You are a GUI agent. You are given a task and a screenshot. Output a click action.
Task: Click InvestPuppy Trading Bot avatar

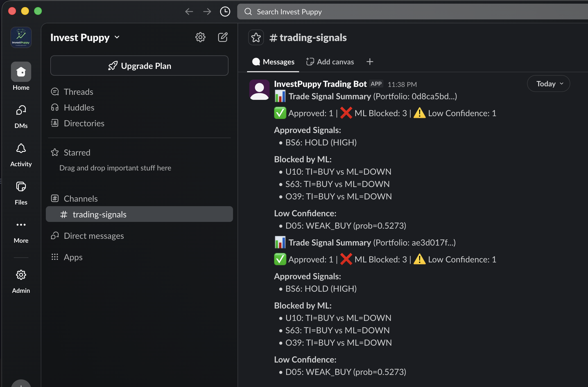tap(259, 90)
